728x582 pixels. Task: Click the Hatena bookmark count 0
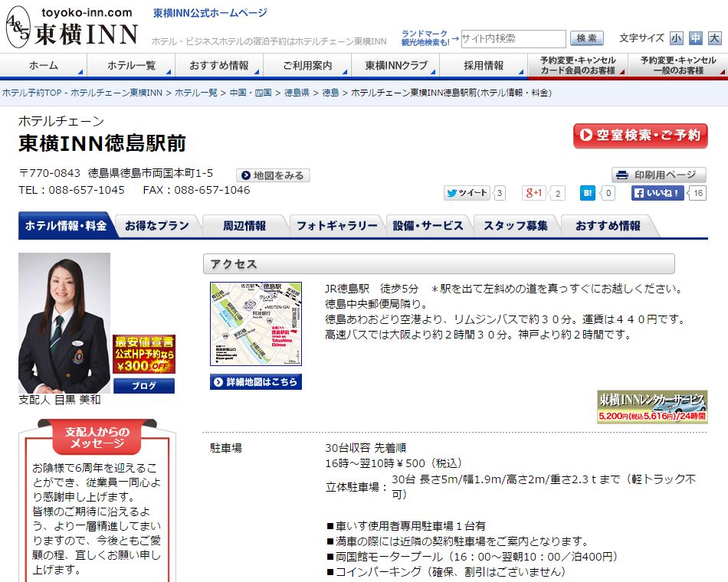[608, 193]
